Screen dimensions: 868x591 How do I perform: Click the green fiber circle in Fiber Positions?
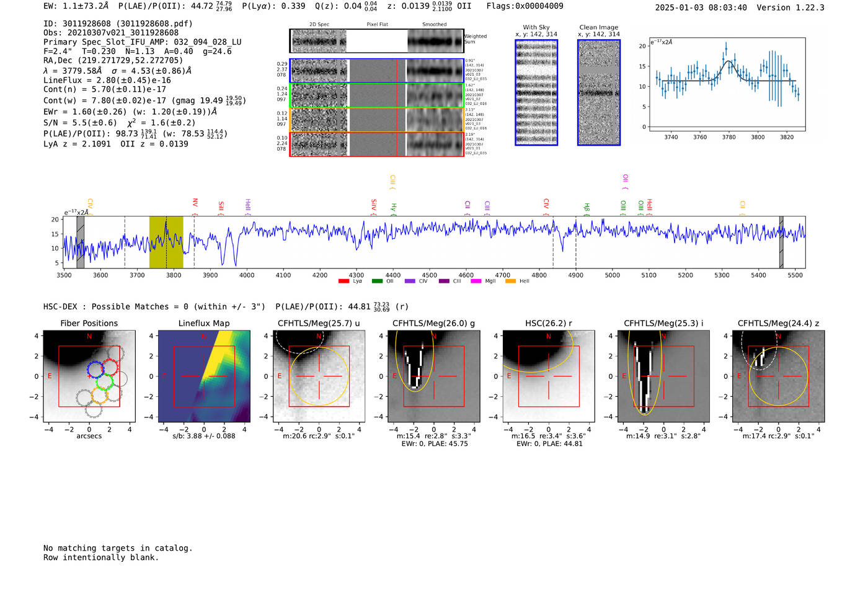105,382
